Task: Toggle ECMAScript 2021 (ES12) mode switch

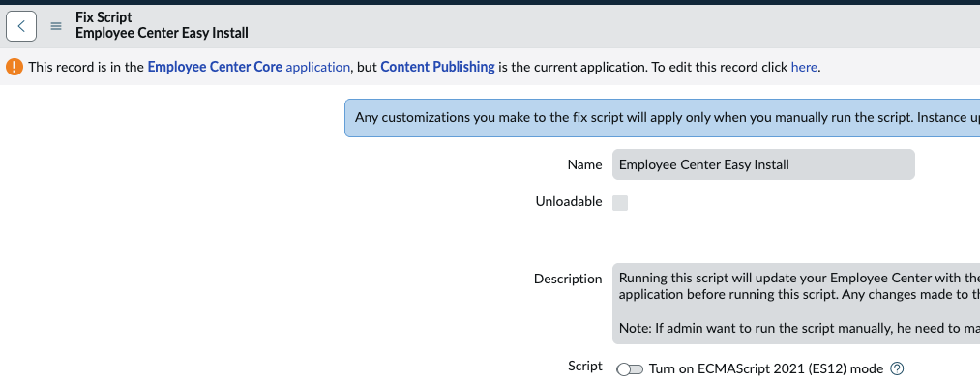Action: [630, 369]
